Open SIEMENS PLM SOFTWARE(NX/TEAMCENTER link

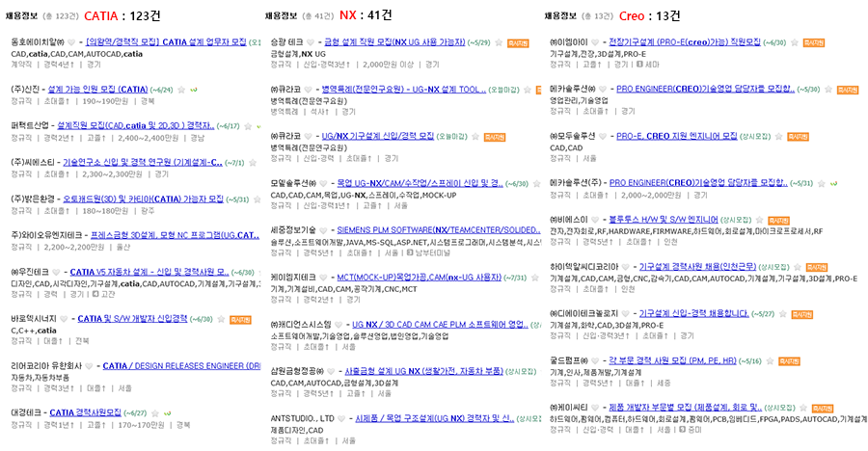click(439, 229)
